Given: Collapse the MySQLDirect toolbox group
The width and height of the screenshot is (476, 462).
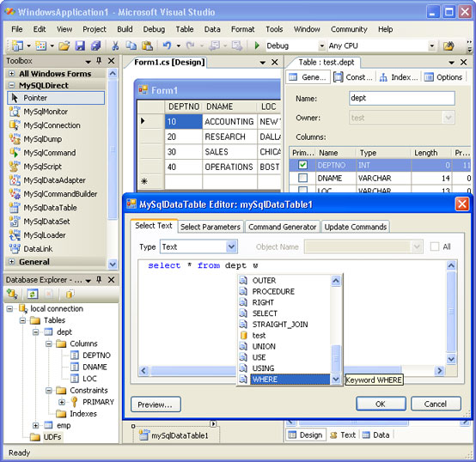Looking at the screenshot, I should 11,85.
